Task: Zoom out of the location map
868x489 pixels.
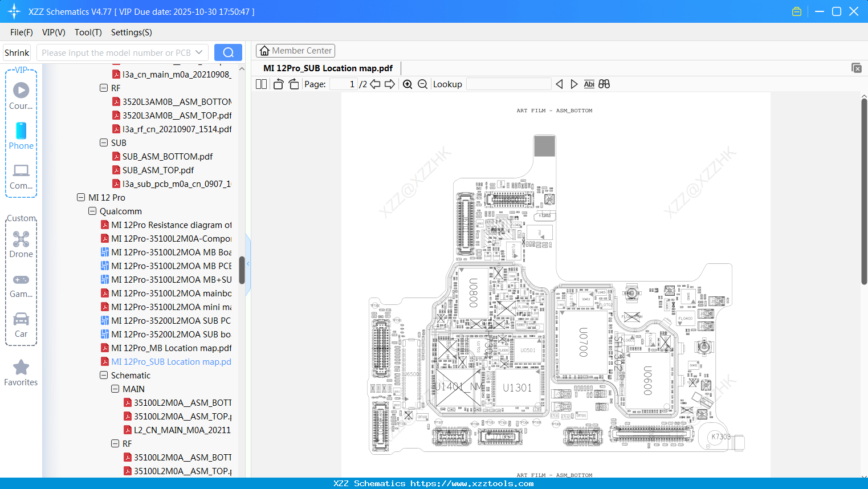Action: 422,84
